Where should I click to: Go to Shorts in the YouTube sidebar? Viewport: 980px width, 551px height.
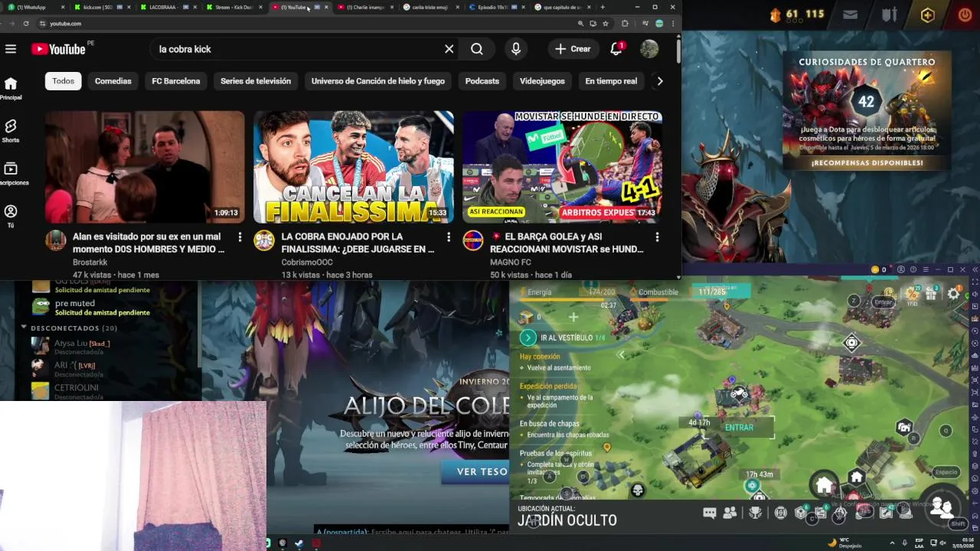coord(11,130)
